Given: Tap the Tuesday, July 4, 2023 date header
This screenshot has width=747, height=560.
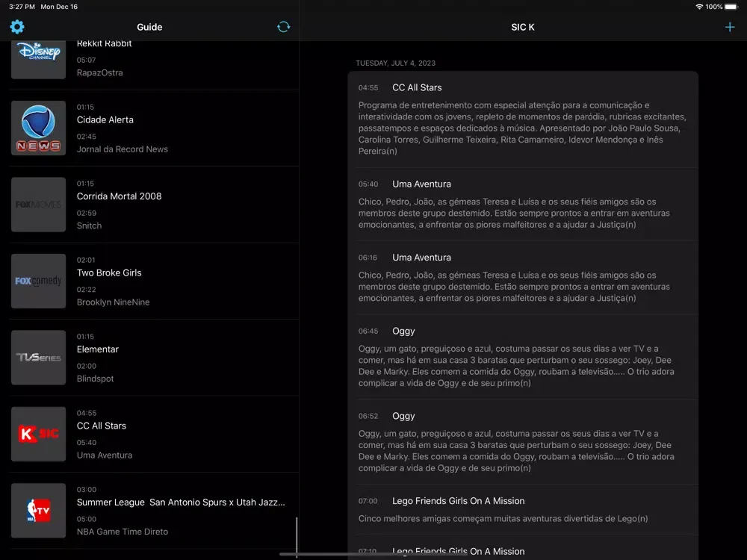Looking at the screenshot, I should [x=395, y=63].
